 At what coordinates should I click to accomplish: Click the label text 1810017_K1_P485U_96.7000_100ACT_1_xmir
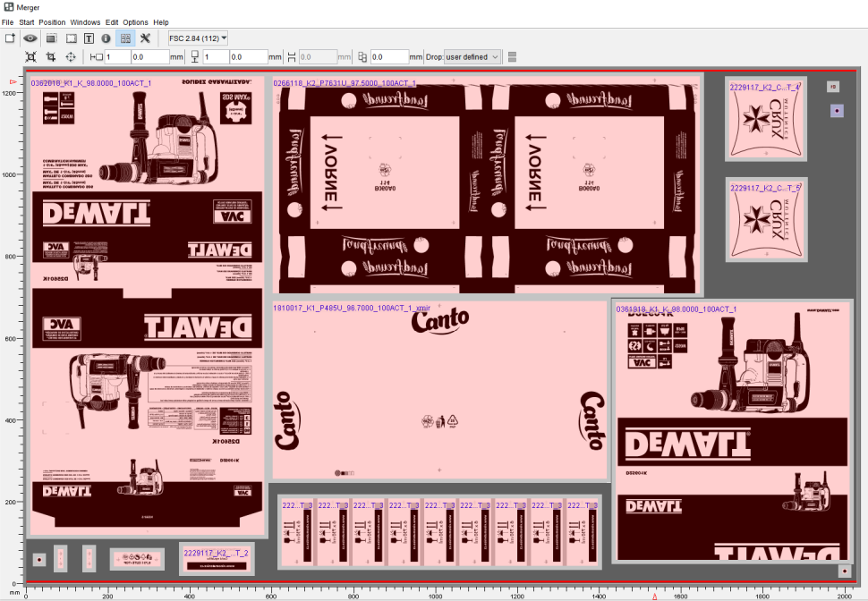352,308
